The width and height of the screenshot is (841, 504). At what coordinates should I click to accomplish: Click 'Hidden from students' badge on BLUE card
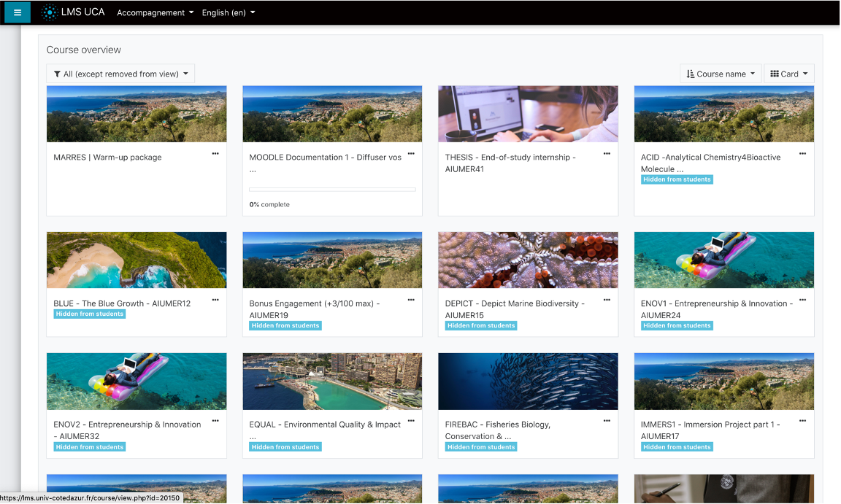click(90, 314)
